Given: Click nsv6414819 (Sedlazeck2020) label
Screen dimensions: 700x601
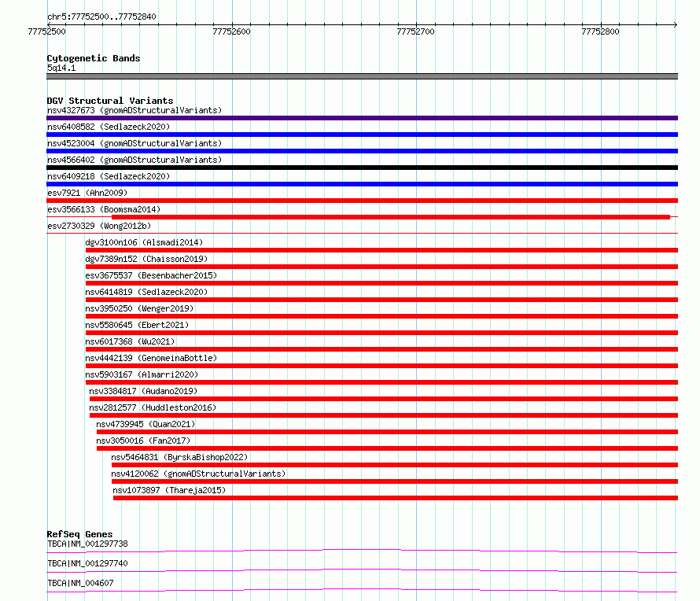Looking at the screenshot, I should click(x=146, y=292).
